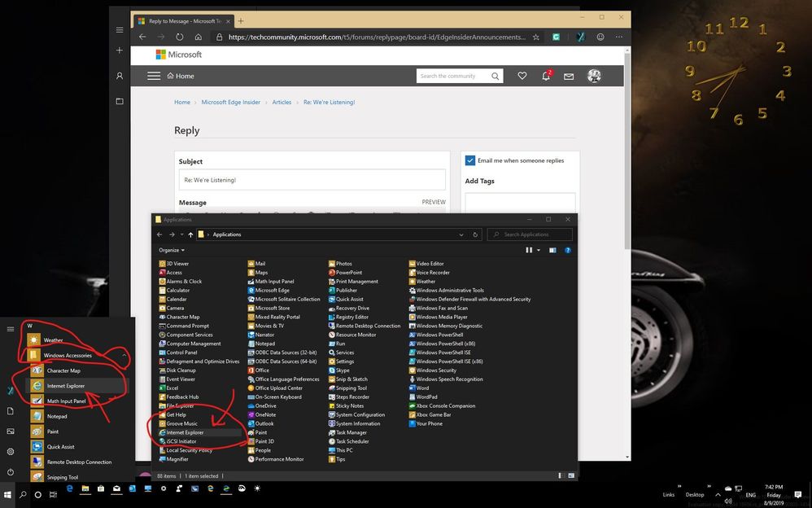812x508 pixels.
Task: Open the Mail app from the taskbar
Action: (x=116, y=488)
